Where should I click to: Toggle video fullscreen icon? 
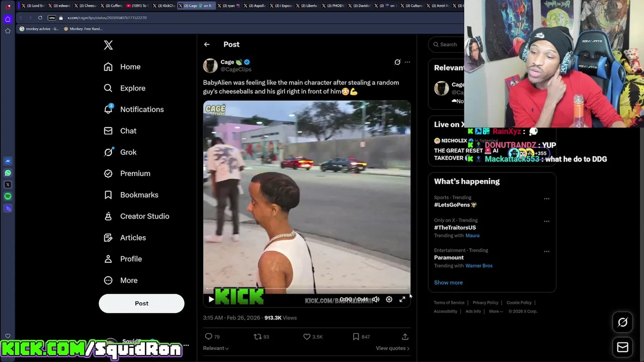[402, 299]
